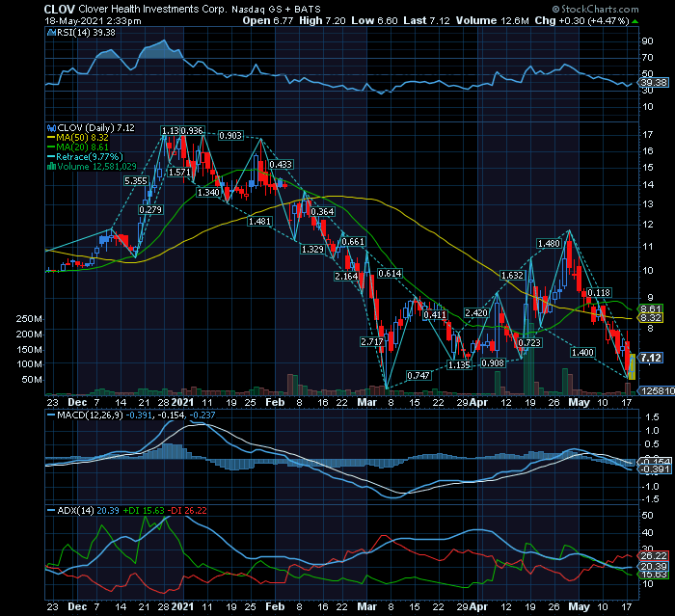Click the RSI(14) 39.38 legend label
The image size is (675, 616).
(x=81, y=32)
